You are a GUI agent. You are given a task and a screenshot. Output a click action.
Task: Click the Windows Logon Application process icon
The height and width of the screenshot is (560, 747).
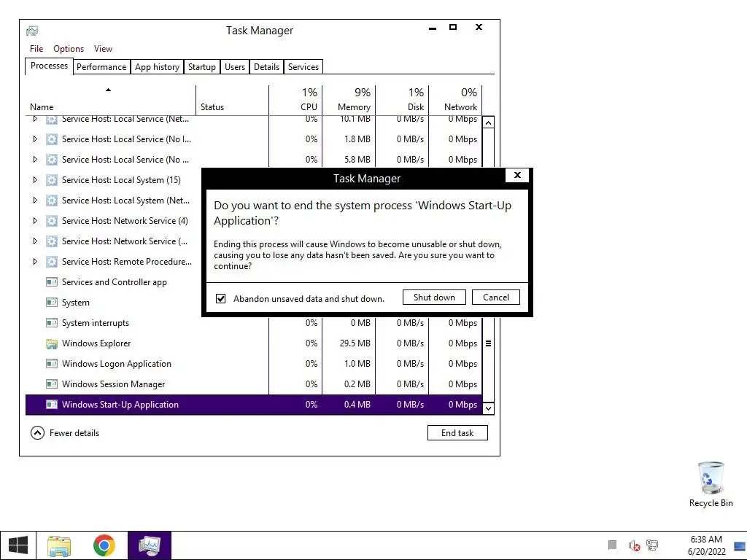[x=52, y=363]
